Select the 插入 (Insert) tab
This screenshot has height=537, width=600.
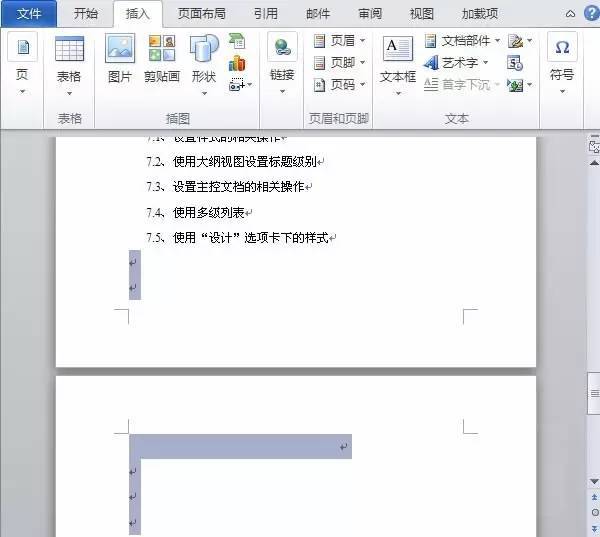point(138,14)
